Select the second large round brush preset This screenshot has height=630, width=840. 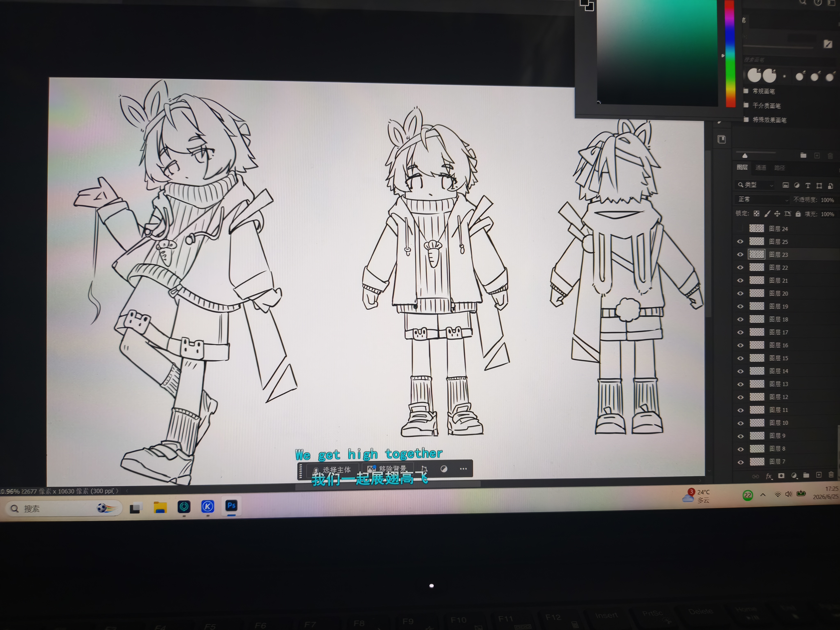pyautogui.click(x=770, y=75)
